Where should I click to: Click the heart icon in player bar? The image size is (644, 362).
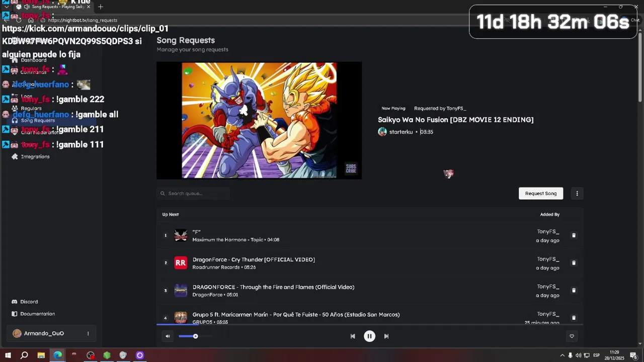tap(572, 336)
